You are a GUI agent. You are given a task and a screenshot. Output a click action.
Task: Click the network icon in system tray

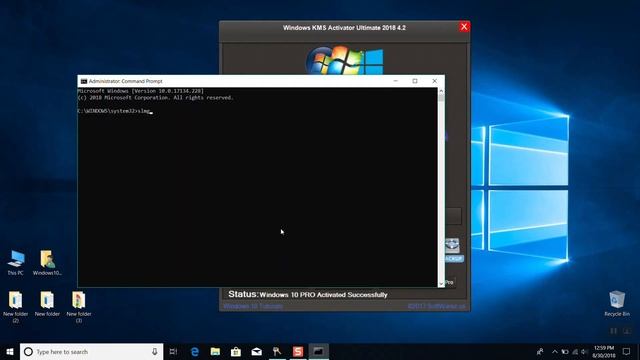point(575,351)
